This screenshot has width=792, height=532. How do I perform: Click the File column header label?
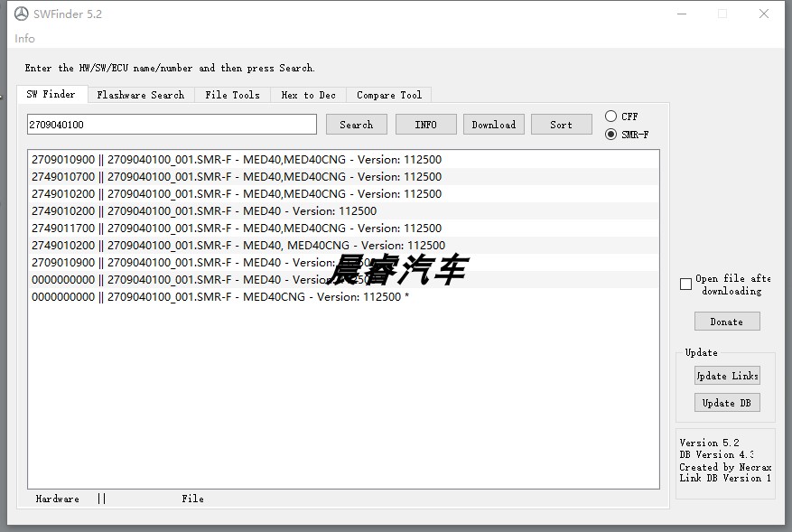(x=193, y=499)
